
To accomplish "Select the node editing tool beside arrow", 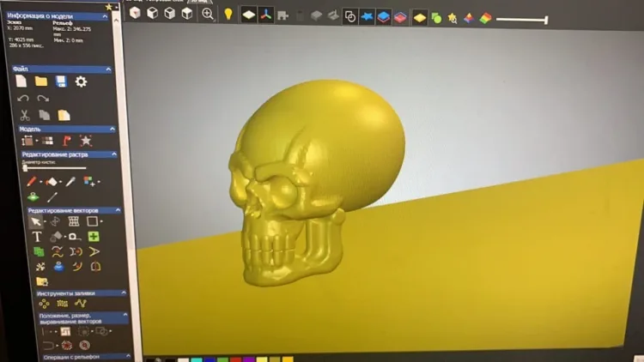I will (55, 221).
